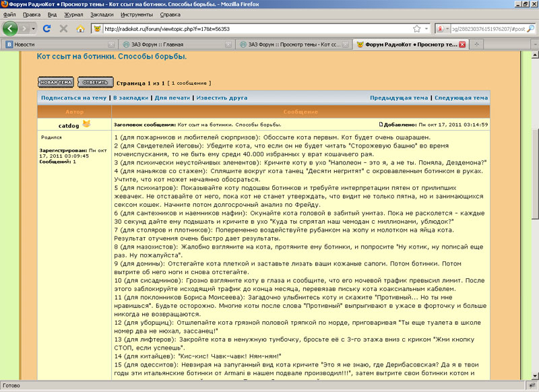This screenshot has height=392, width=539.
Task: Click the Stop loading X button
Action: click(63, 29)
